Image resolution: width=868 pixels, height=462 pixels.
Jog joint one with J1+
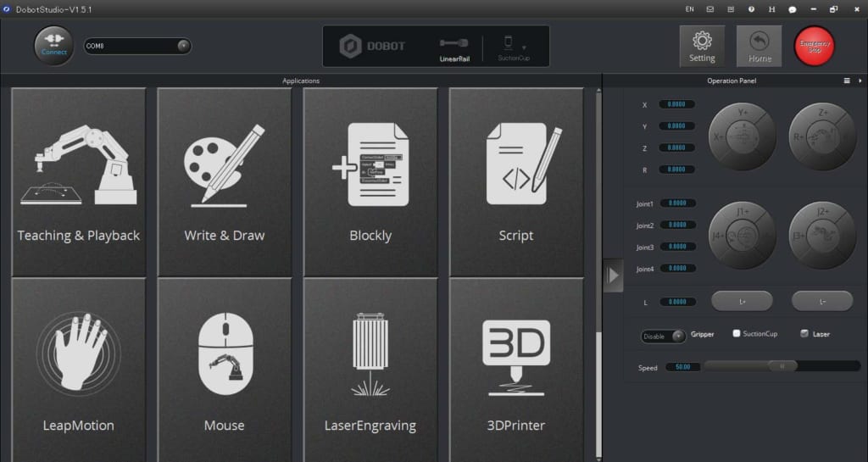[x=743, y=211]
